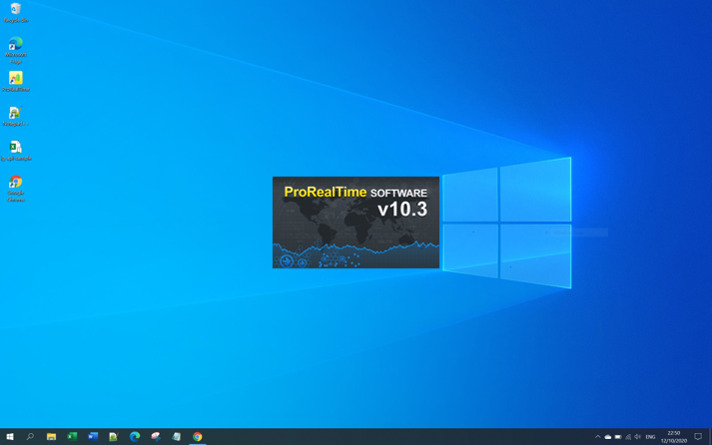The width and height of the screenshot is (712, 445).
Task: Open the notepad-style app in taskbar
Action: pyautogui.click(x=177, y=437)
